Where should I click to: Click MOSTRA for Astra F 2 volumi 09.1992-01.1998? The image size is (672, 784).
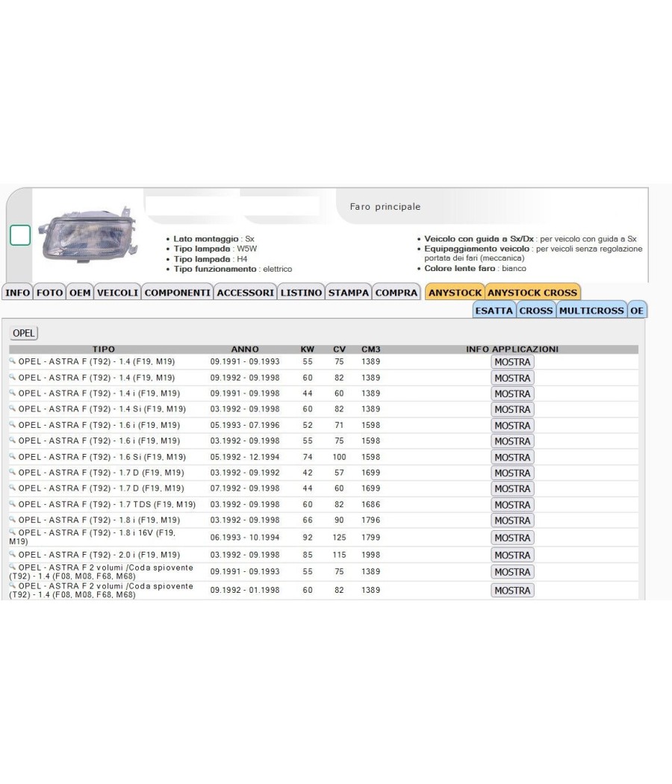tap(512, 591)
